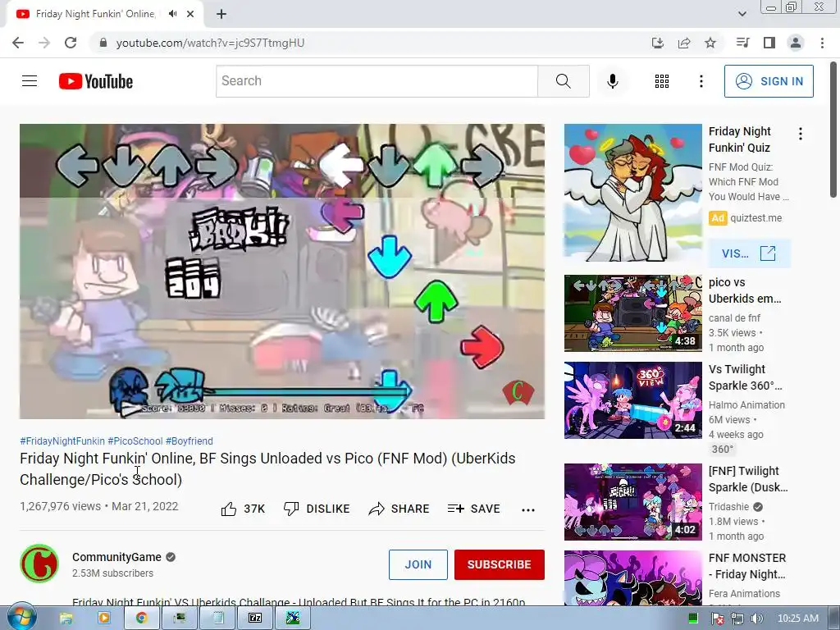The image size is (840, 630).
Task: Install app via address bar icon
Action: click(x=657, y=43)
